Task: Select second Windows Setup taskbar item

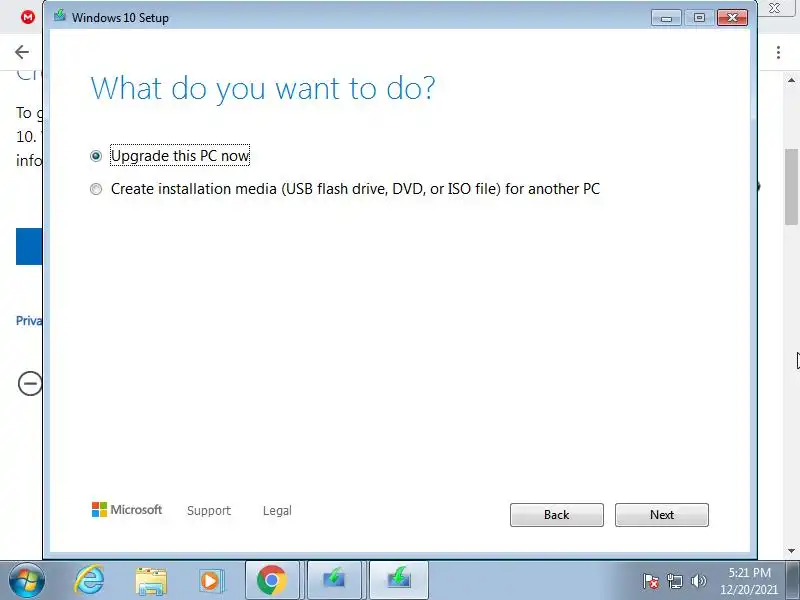Action: click(399, 581)
